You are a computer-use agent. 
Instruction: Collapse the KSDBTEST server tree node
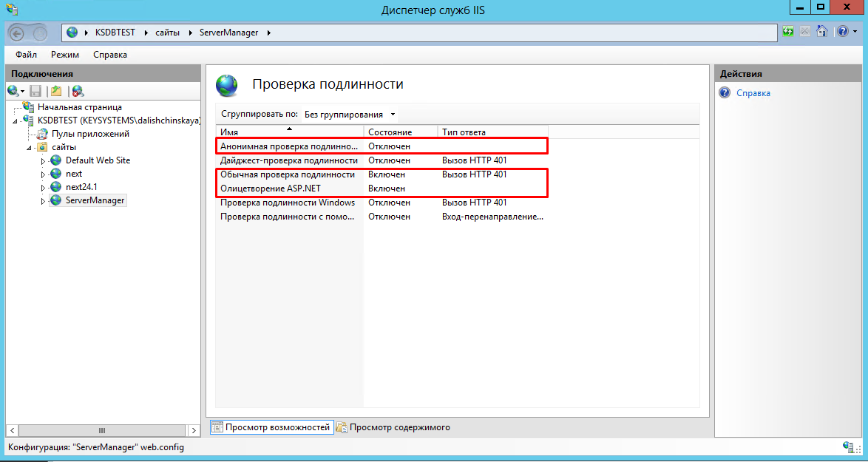(15, 121)
